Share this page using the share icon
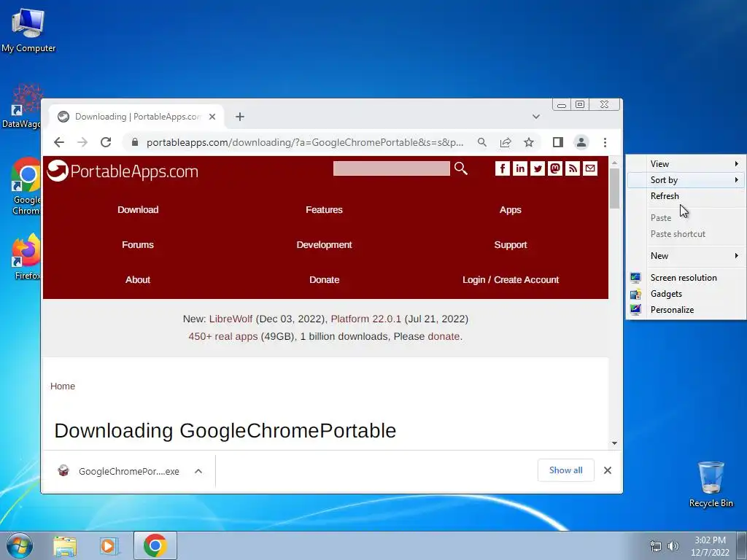Viewport: 747px width, 560px height. 506,142
